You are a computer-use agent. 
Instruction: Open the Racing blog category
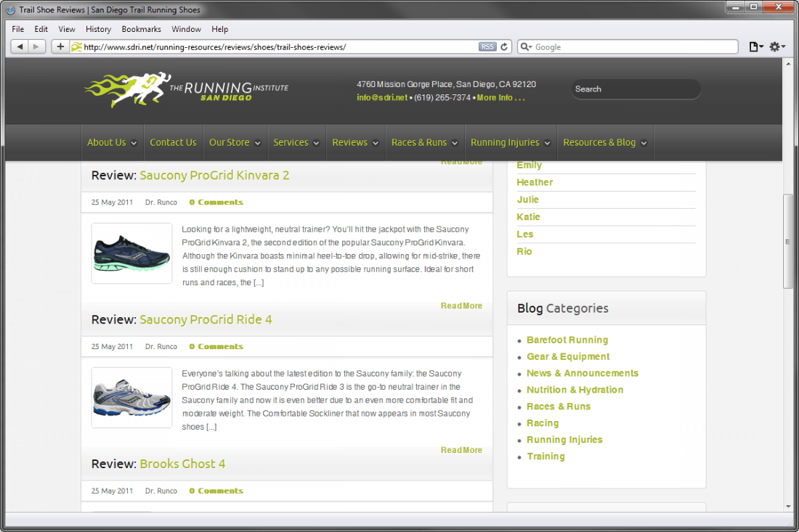click(x=543, y=423)
